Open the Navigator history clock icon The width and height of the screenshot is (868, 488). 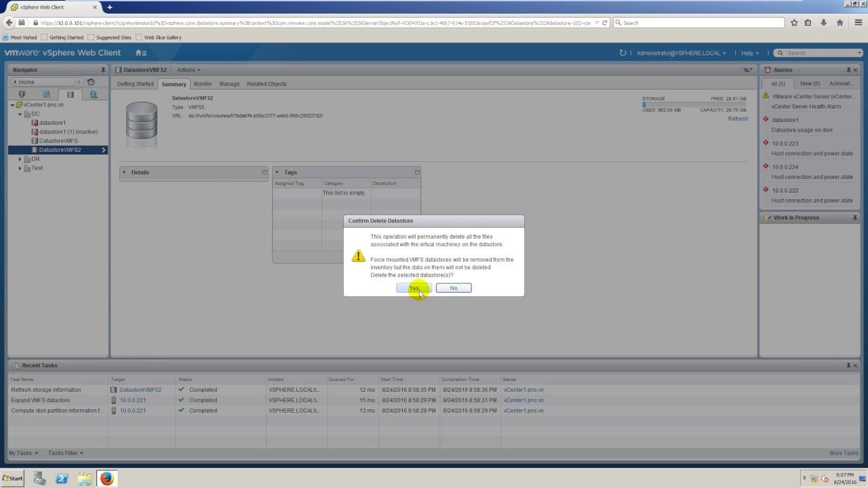click(x=91, y=82)
